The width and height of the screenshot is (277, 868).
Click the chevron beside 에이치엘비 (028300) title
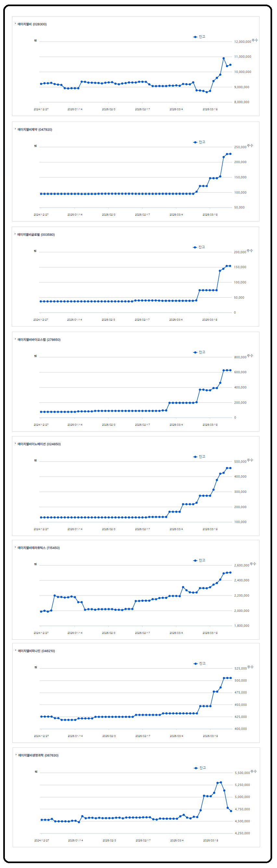(x=15, y=24)
